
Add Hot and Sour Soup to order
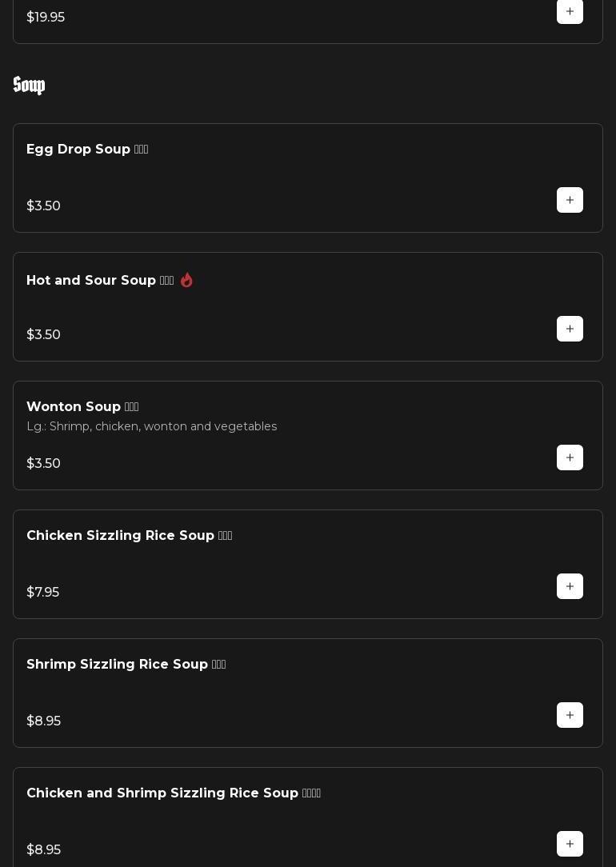[570, 329]
